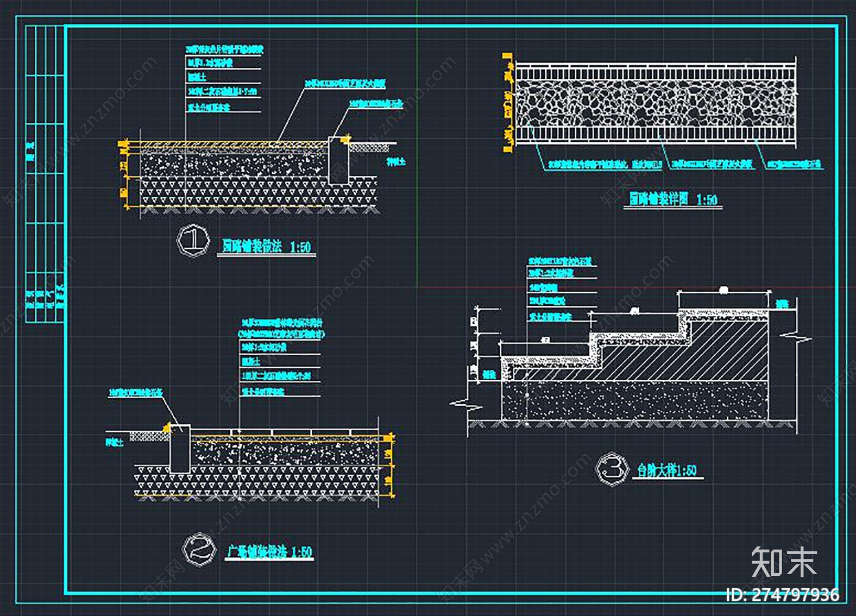Click the circled detail number 2 marker

click(198, 549)
